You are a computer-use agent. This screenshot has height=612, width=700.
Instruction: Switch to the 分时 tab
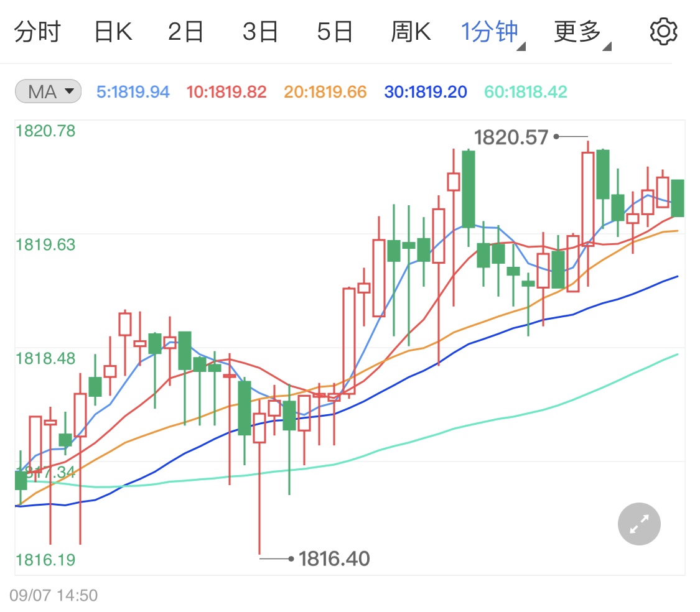click(37, 32)
